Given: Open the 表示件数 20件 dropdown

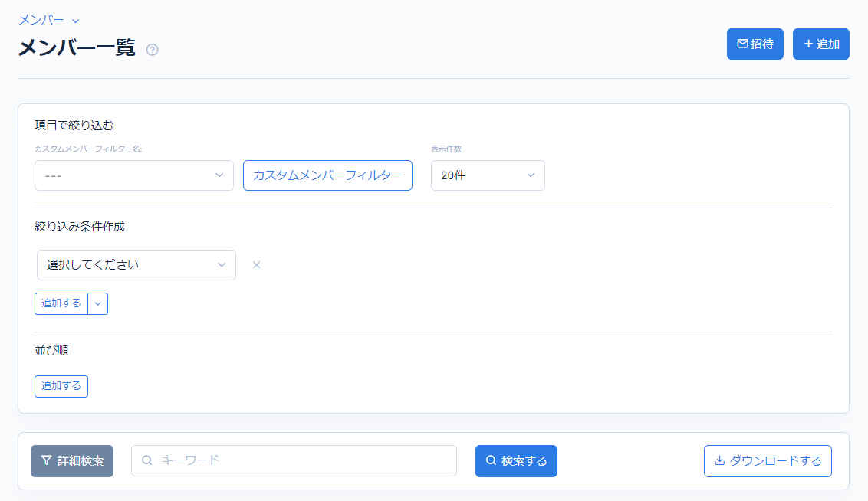Looking at the screenshot, I should 488,175.
